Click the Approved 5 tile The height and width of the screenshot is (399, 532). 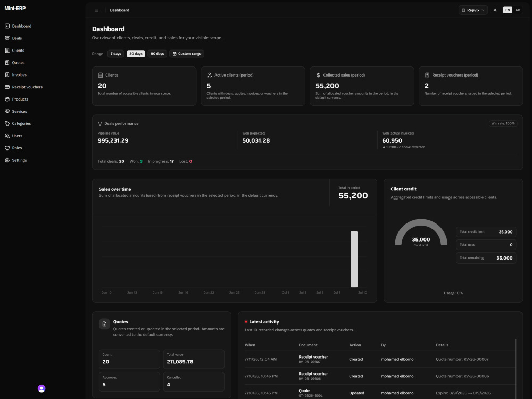[129, 381]
